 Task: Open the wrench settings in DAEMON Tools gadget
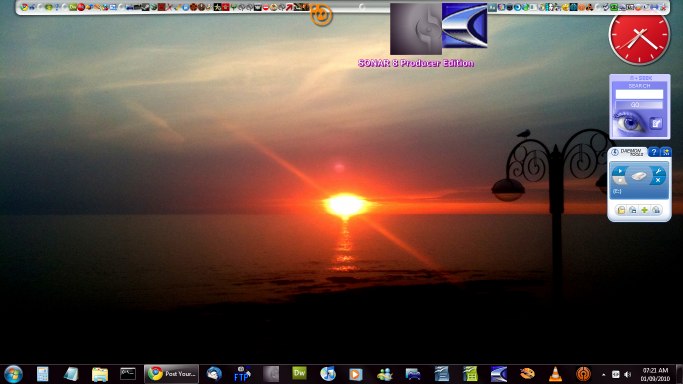658,171
